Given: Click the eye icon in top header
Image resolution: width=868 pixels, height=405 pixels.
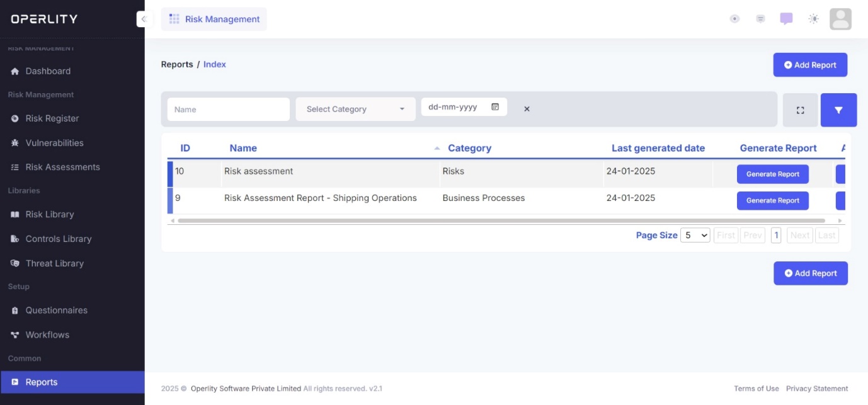Looking at the screenshot, I should coord(734,19).
